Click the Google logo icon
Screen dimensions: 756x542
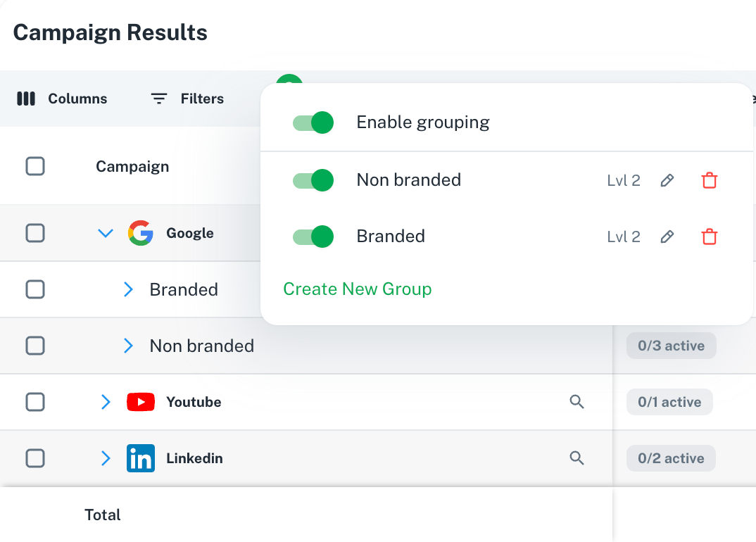coord(141,233)
